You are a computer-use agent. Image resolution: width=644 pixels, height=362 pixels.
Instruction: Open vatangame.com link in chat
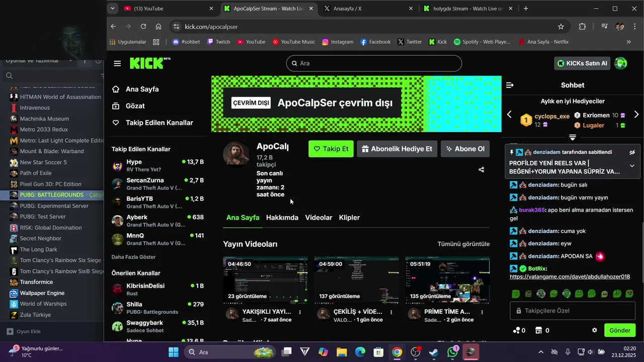click(570, 277)
